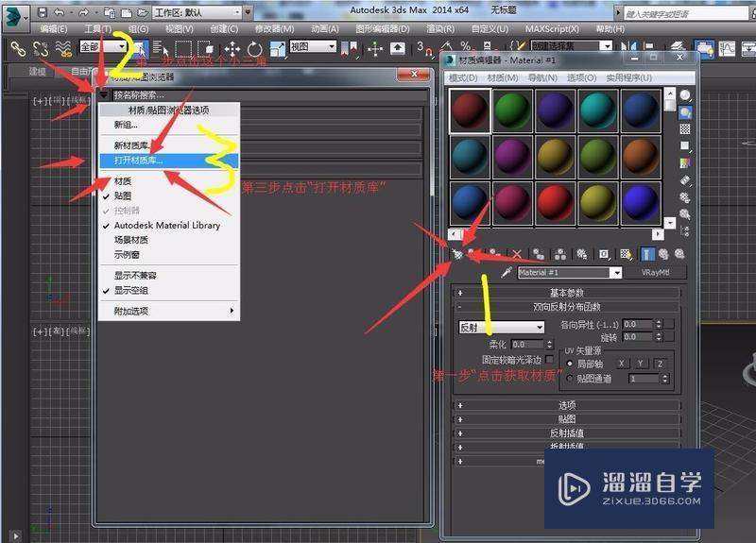The height and width of the screenshot is (543, 756).
Task: Select red material sample sphere
Action: [555, 202]
